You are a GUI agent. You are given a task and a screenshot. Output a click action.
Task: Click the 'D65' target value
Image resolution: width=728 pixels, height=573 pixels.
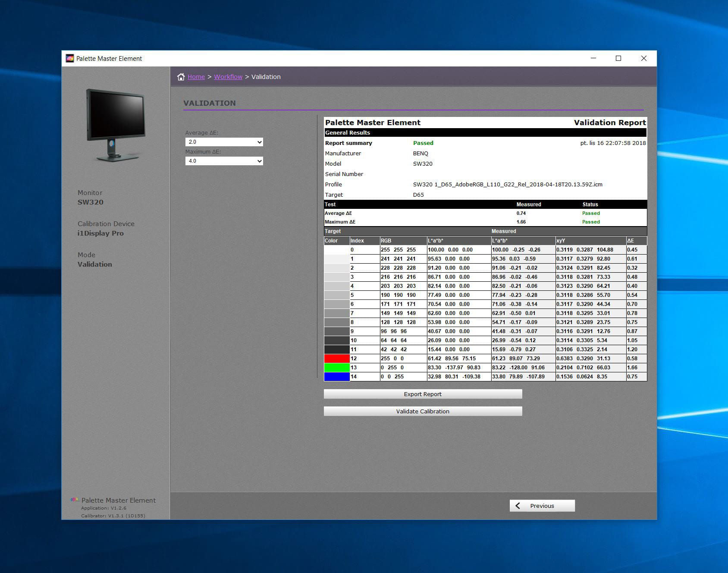pyautogui.click(x=418, y=195)
